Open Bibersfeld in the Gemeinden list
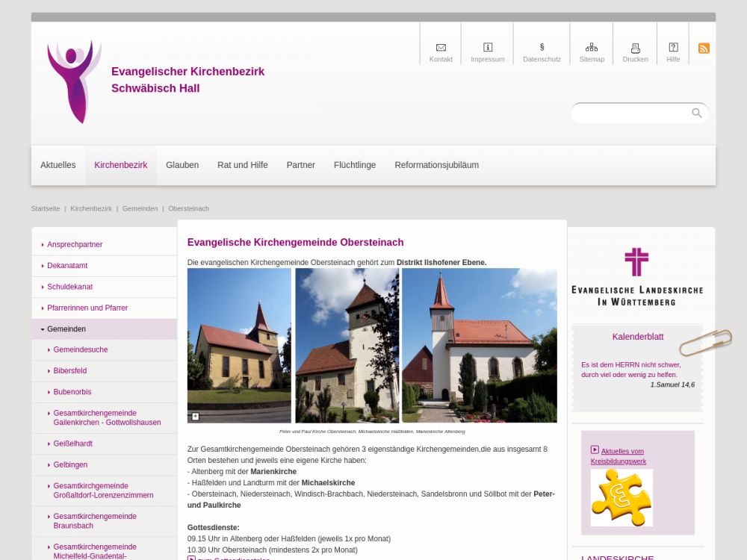Image resolution: width=747 pixels, height=560 pixels. (70, 371)
